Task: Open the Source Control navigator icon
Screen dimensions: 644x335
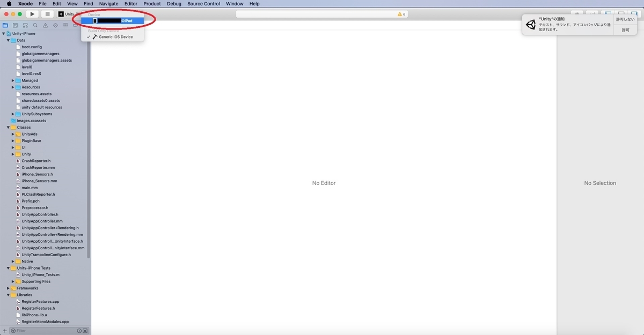Action: coord(15,25)
